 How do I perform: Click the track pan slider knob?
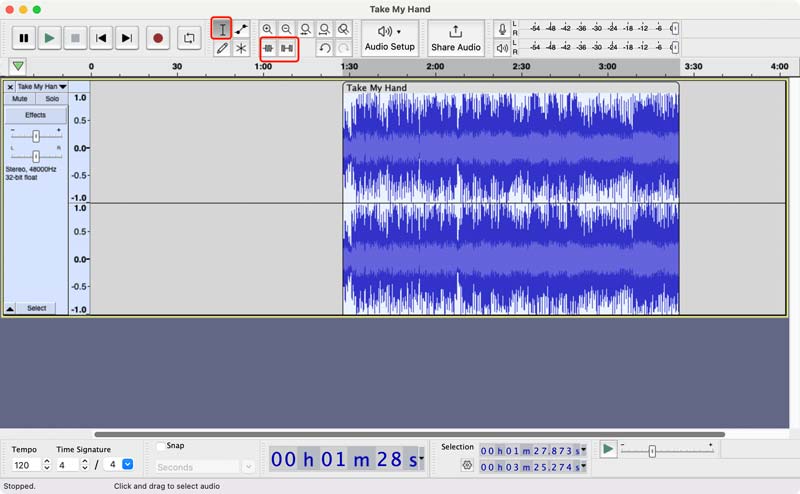[36, 156]
